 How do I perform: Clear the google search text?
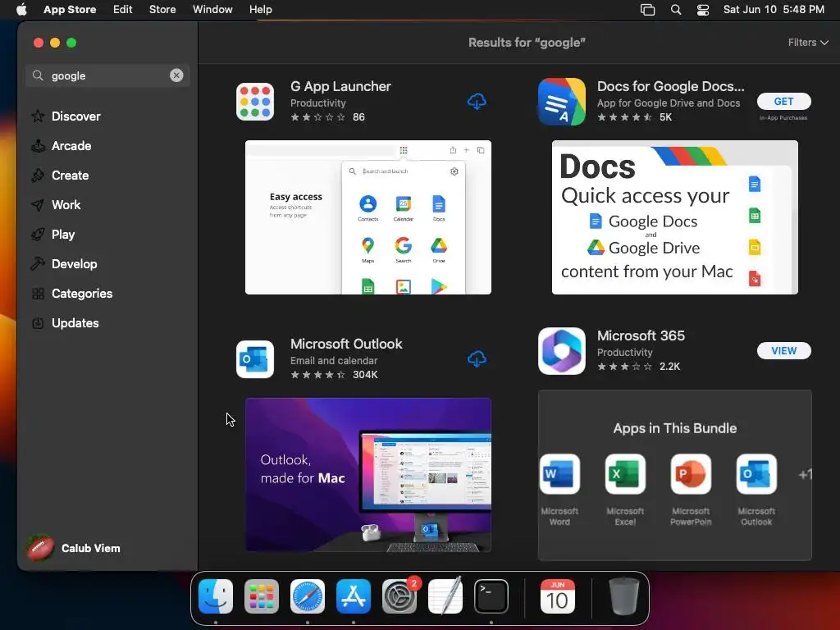pyautogui.click(x=176, y=75)
